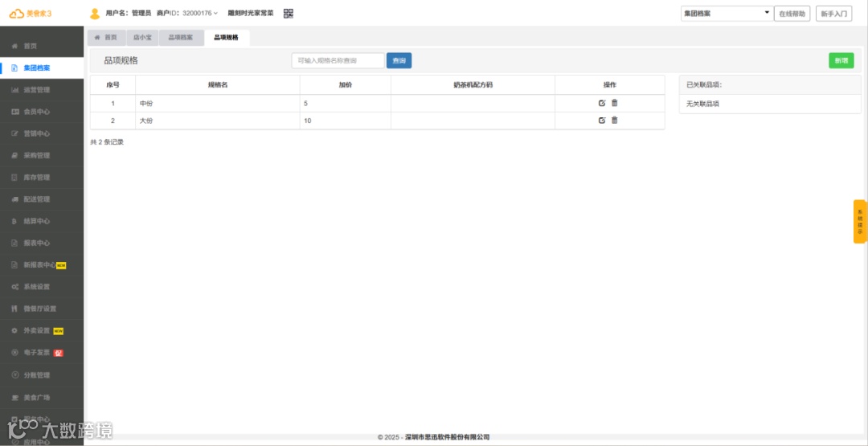
Task: Click the 加价 column header
Action: tap(346, 85)
